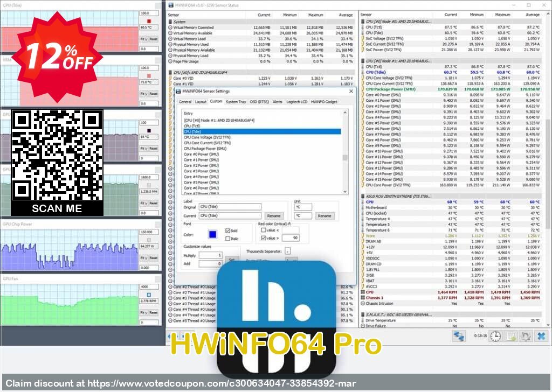Click 'Physical Memory Load' sensor row
552x392 pixels.
[261, 55]
